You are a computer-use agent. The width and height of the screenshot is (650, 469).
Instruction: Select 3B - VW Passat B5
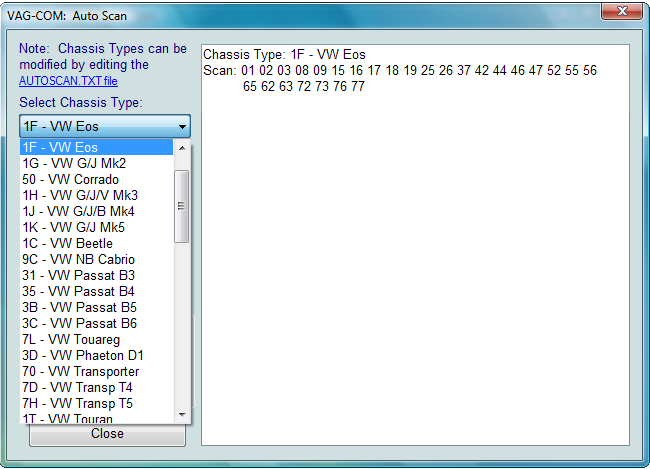click(x=96, y=307)
